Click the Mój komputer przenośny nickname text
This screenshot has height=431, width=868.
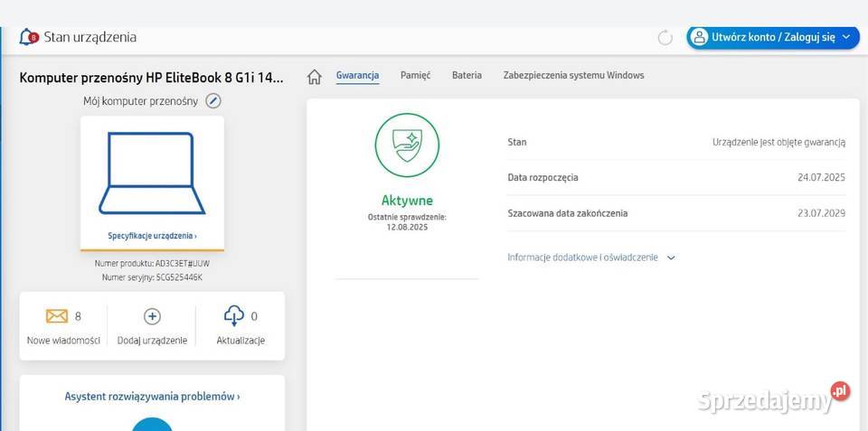click(x=141, y=101)
